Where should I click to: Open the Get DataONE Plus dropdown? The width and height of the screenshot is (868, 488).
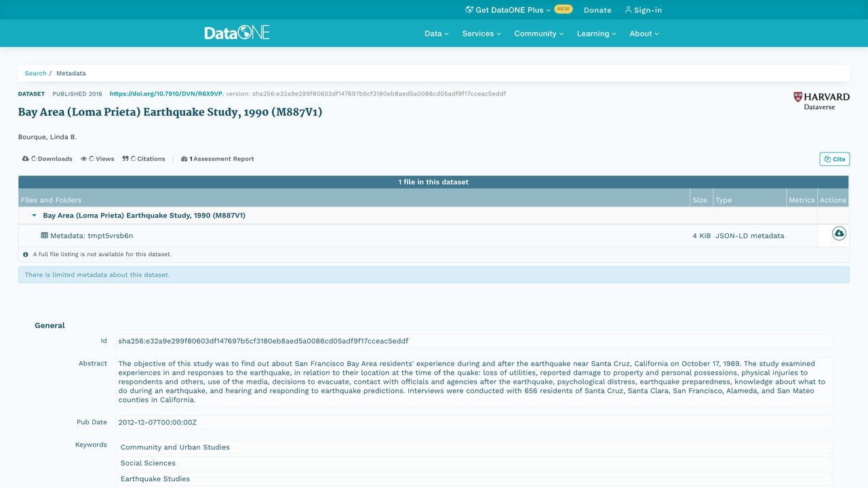click(x=508, y=10)
